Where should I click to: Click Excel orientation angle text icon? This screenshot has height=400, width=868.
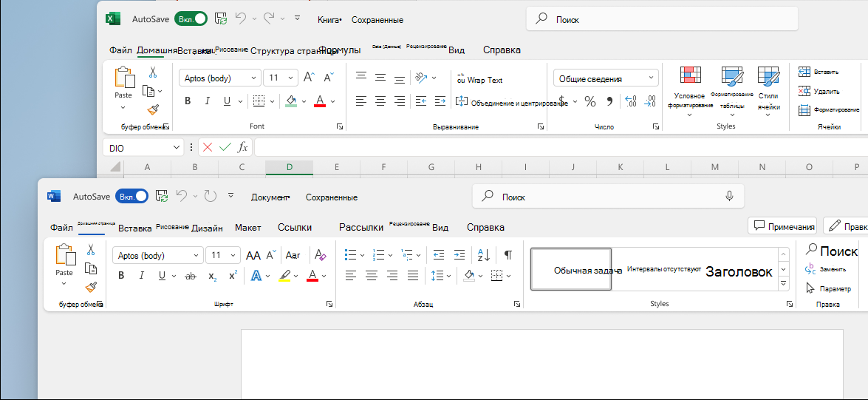(421, 78)
